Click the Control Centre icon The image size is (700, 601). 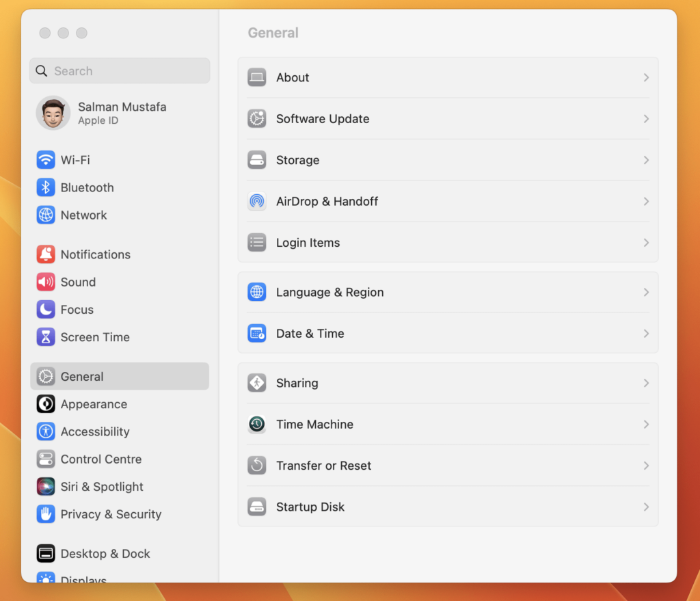46,459
